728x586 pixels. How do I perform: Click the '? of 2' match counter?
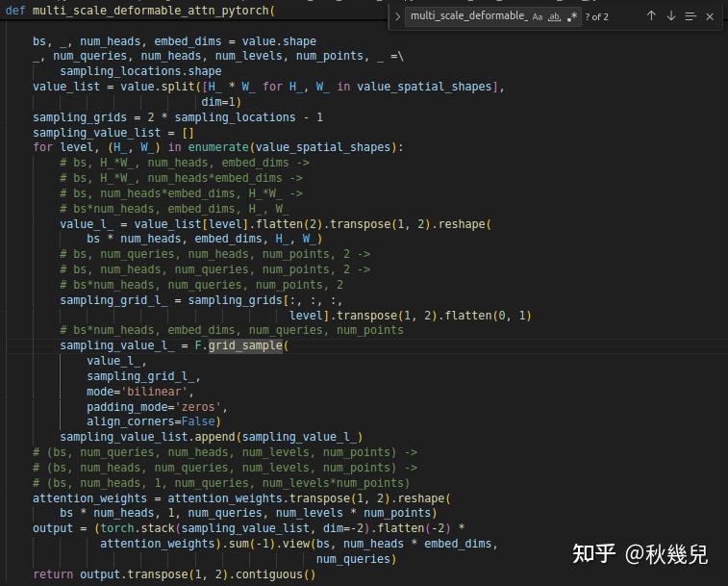coord(596,17)
